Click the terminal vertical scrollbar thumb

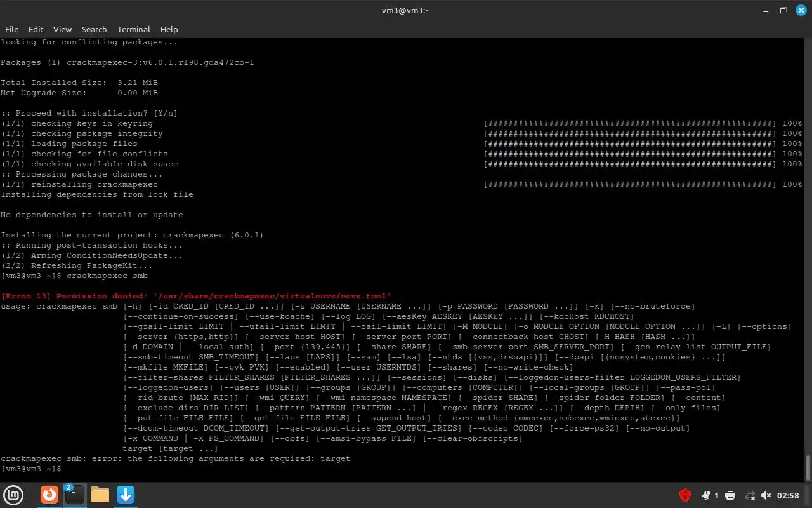pos(808,467)
